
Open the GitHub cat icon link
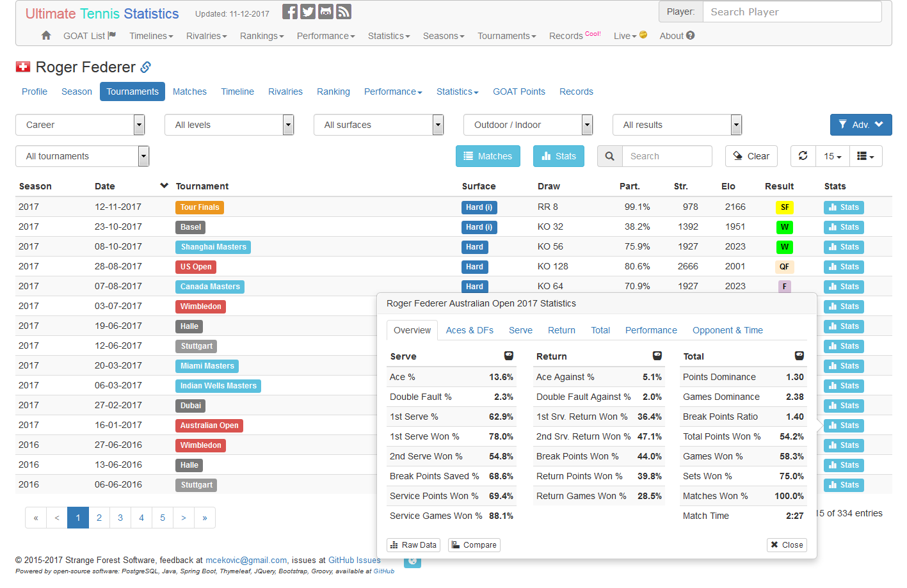coord(326,12)
